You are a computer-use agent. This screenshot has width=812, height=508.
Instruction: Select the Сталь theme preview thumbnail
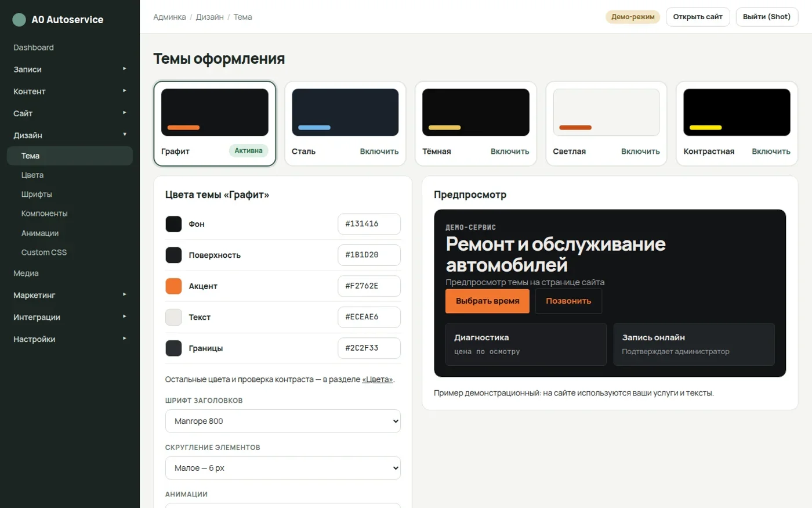[x=345, y=112]
